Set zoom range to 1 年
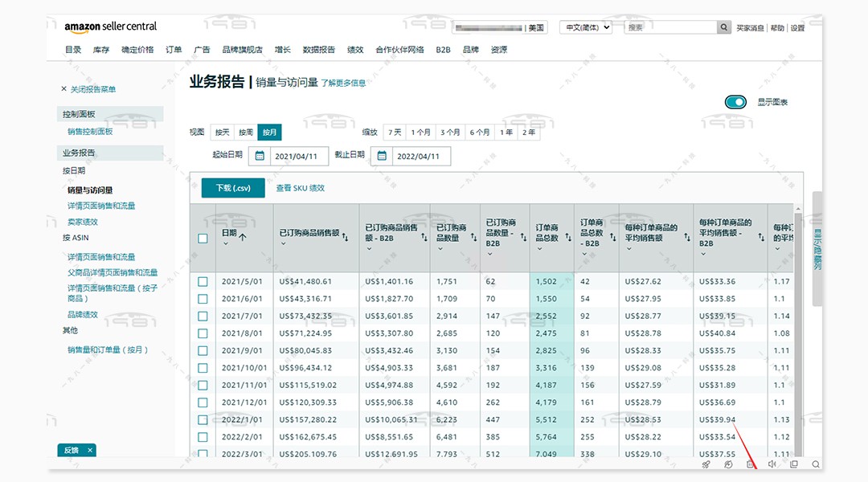This screenshot has height=482, width=868. [x=506, y=133]
